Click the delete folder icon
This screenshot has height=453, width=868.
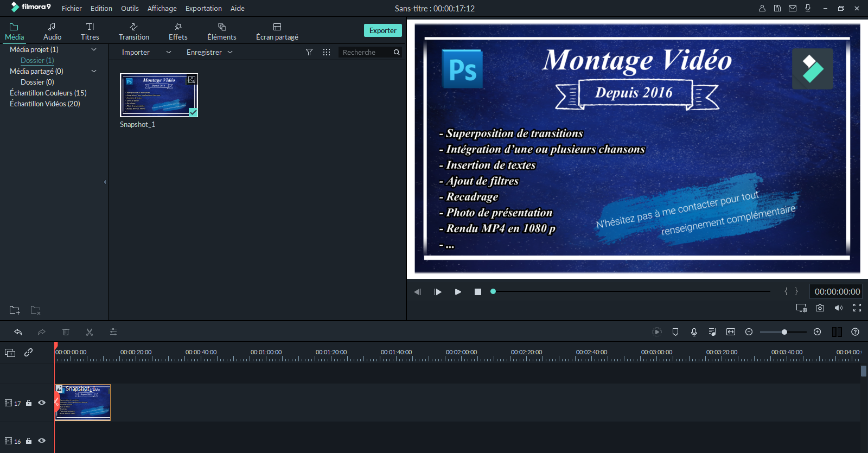click(x=36, y=310)
